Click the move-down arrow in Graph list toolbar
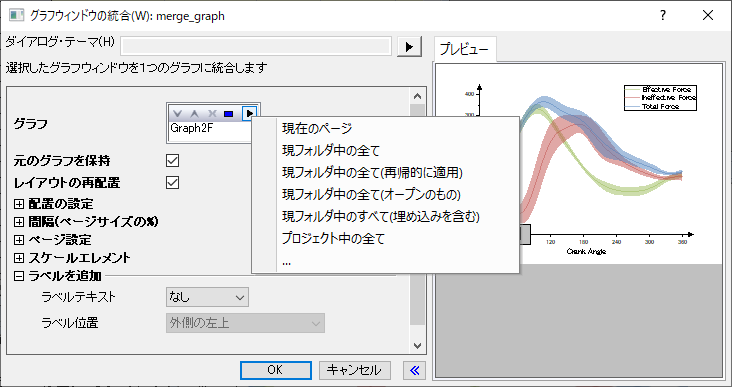 [x=177, y=113]
